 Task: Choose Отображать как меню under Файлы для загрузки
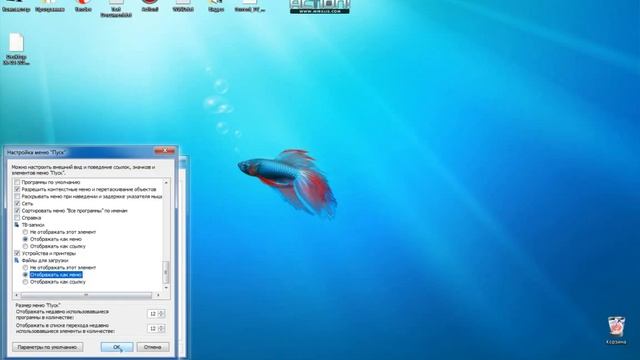[25, 275]
